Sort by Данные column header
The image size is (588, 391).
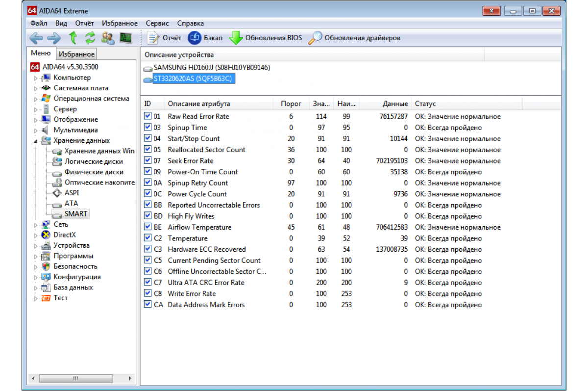click(x=386, y=104)
